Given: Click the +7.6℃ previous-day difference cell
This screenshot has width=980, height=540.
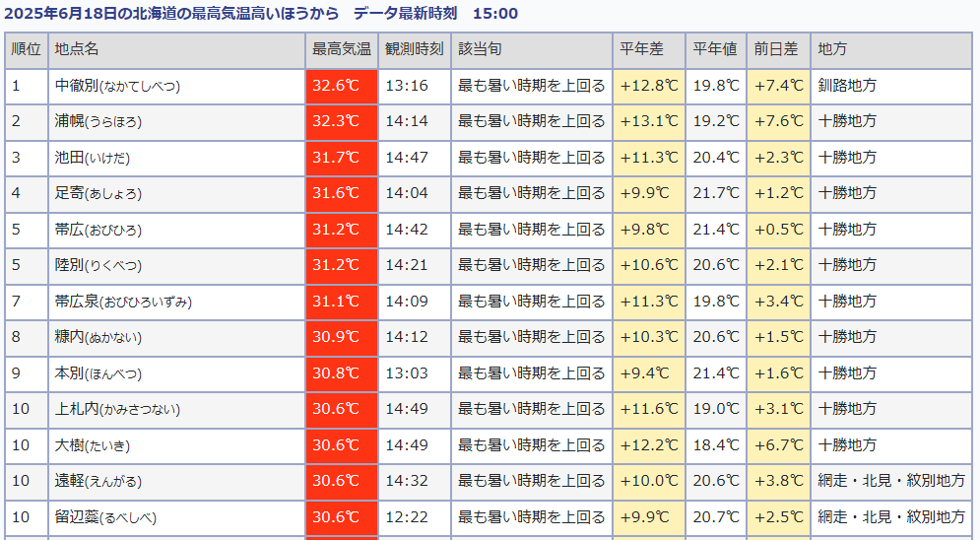Looking at the screenshot, I should 779,121.
